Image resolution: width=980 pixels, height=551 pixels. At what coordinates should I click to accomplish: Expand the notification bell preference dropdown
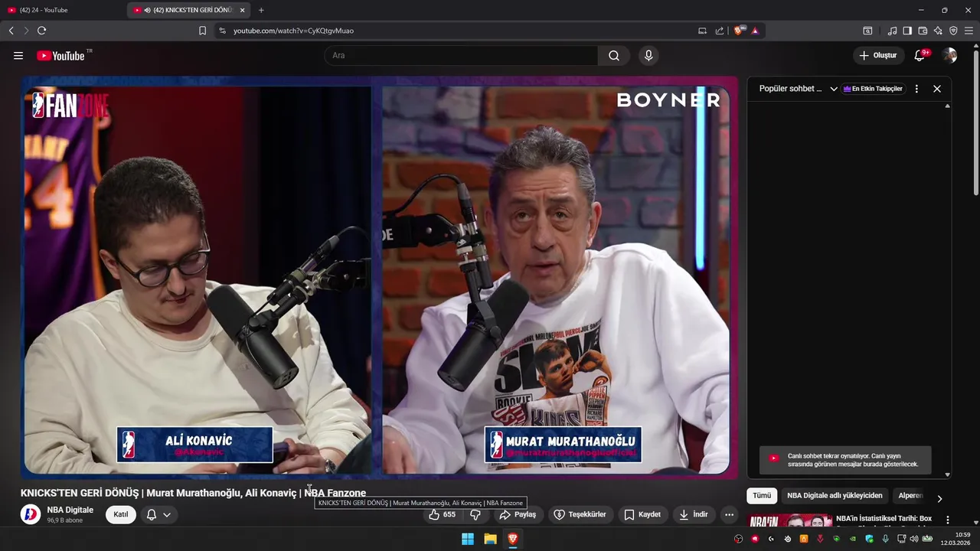(158, 514)
